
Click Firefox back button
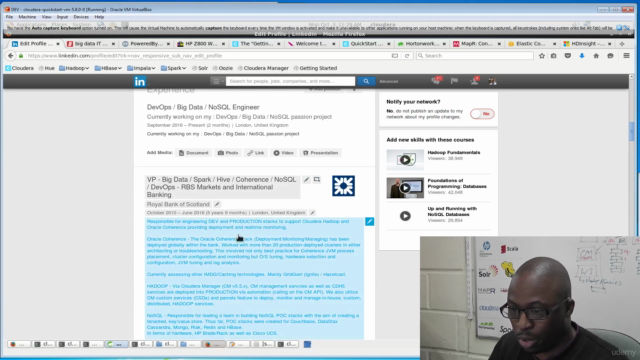pyautogui.click(x=11, y=56)
